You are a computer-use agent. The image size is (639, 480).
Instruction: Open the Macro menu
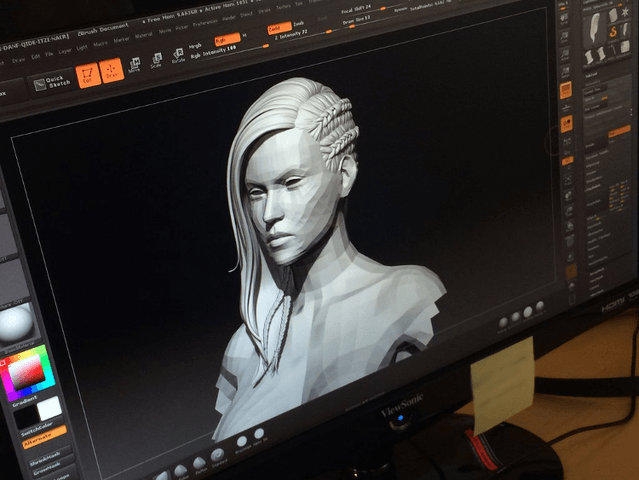click(x=100, y=44)
